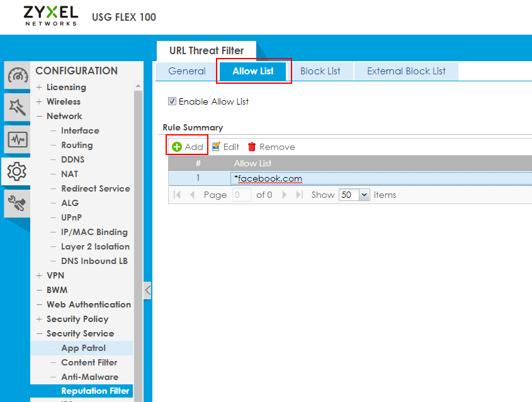532x402 pixels.
Task: Click the page number input field
Action: tap(242, 195)
